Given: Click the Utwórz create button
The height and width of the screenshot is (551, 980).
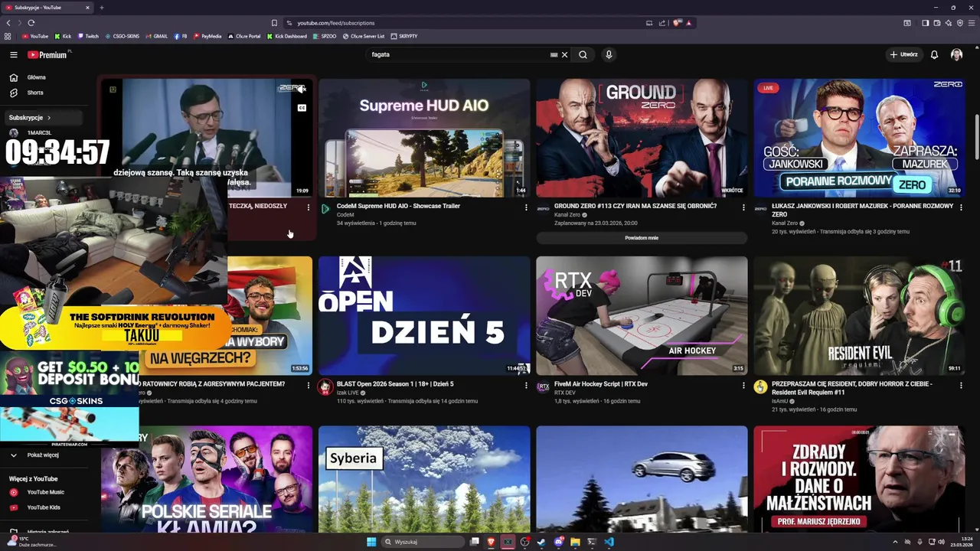Looking at the screenshot, I should [903, 54].
